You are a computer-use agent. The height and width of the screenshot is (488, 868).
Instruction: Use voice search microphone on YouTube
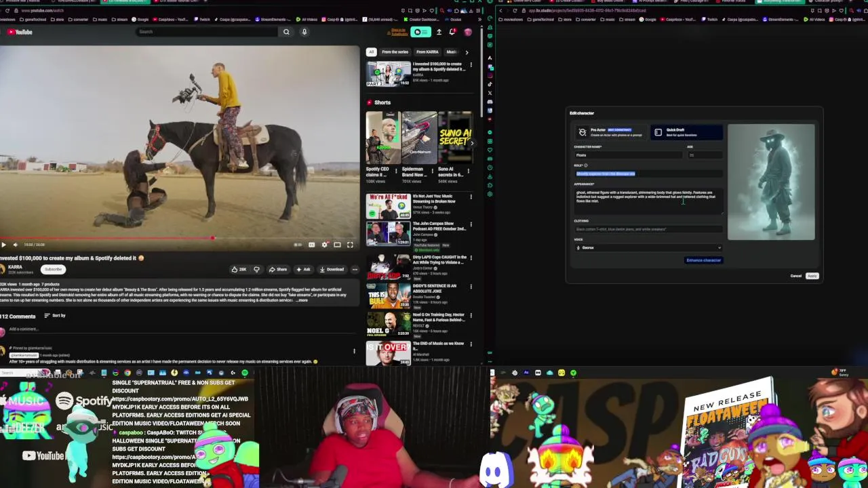coord(304,32)
